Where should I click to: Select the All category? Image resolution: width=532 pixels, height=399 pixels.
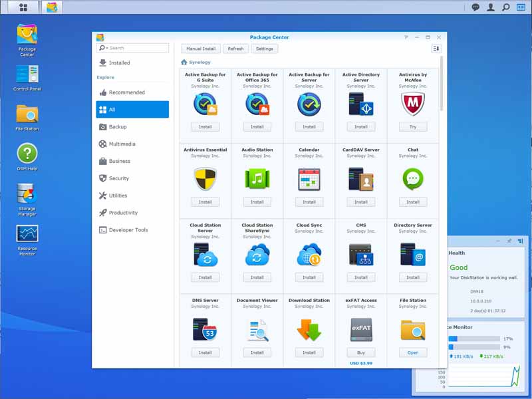pos(132,109)
